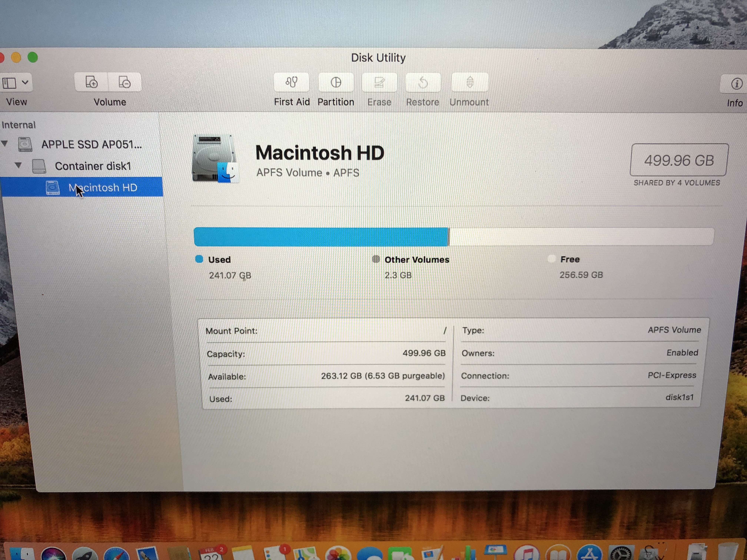Click the 256.59 GB Free value

click(x=581, y=275)
